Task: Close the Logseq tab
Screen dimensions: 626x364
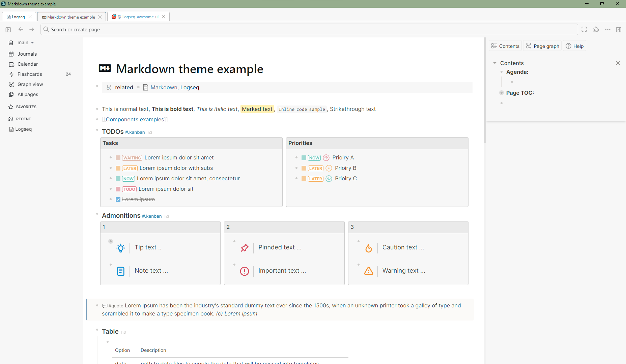Action: pyautogui.click(x=30, y=17)
